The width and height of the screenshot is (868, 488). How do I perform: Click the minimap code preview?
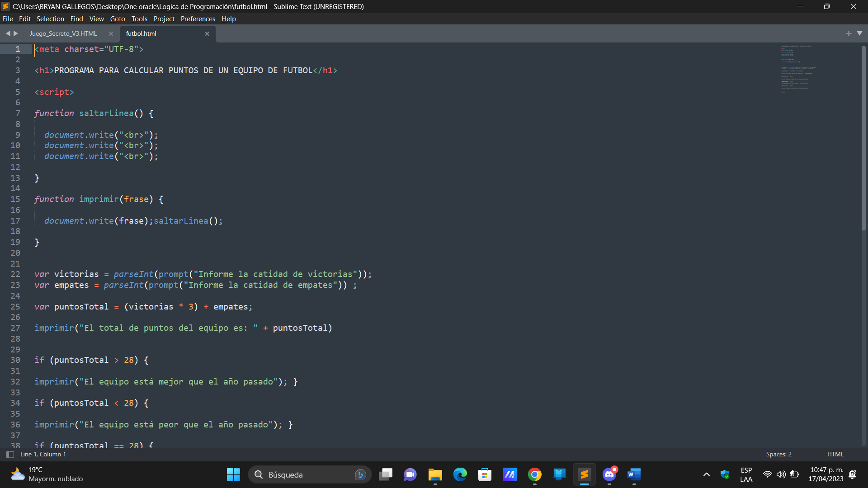point(798,68)
